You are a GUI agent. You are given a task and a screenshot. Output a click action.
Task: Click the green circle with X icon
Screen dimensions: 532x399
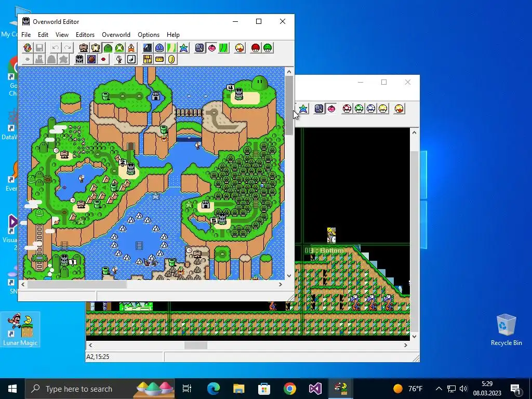pos(119,48)
